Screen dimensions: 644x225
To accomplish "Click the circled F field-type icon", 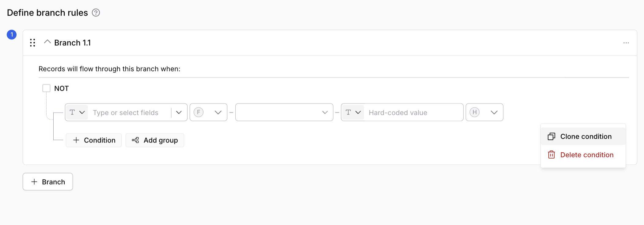I will pos(199,112).
